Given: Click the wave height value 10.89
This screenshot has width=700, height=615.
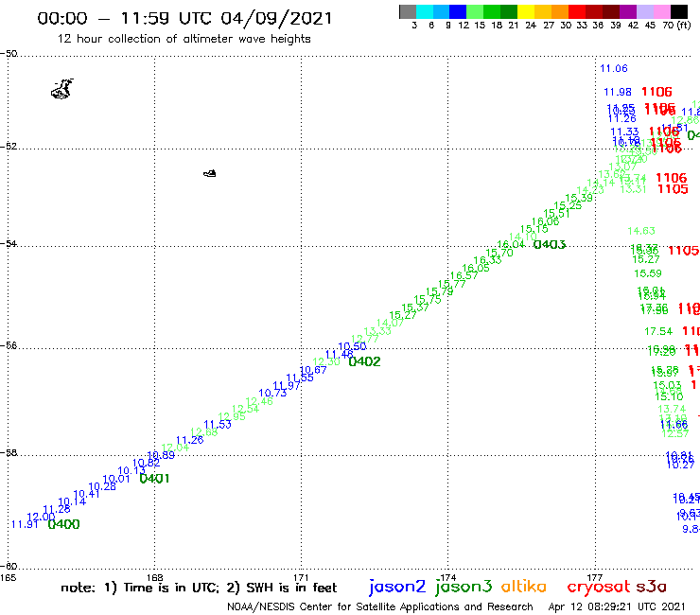Looking at the screenshot, I should pyautogui.click(x=161, y=455).
